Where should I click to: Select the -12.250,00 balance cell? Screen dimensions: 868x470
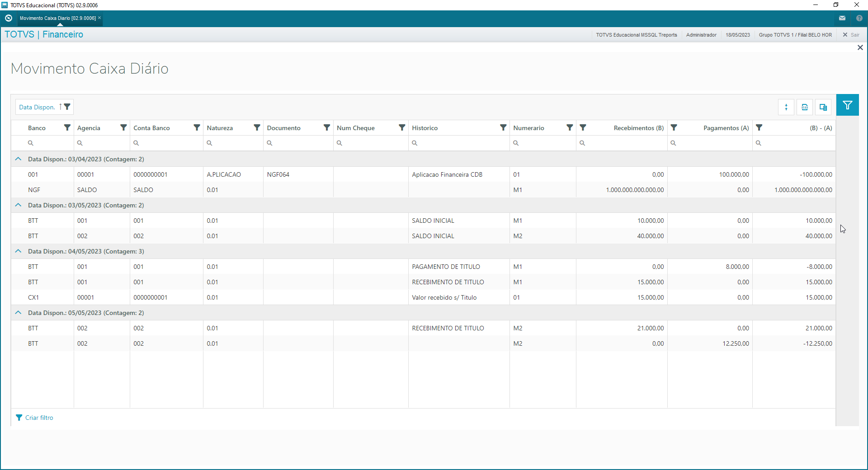(x=794, y=343)
